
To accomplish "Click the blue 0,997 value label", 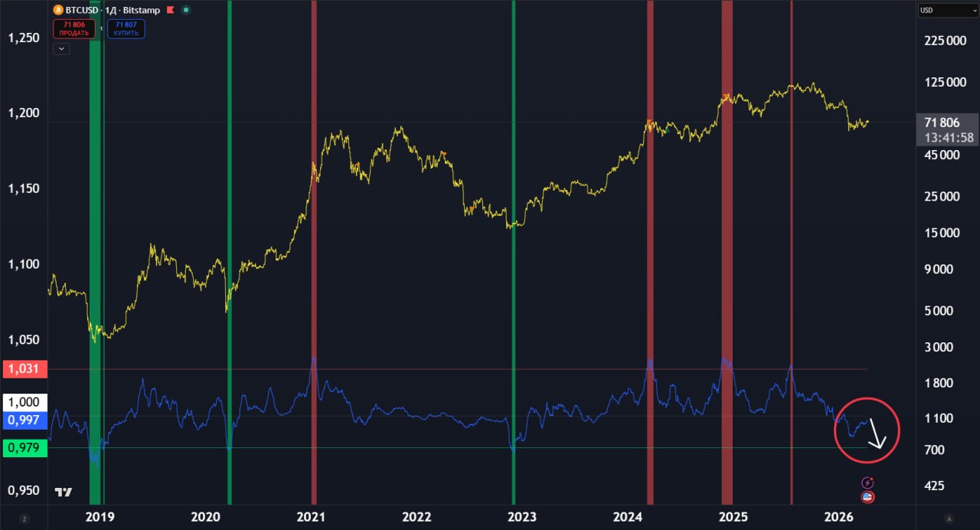I will [24, 420].
